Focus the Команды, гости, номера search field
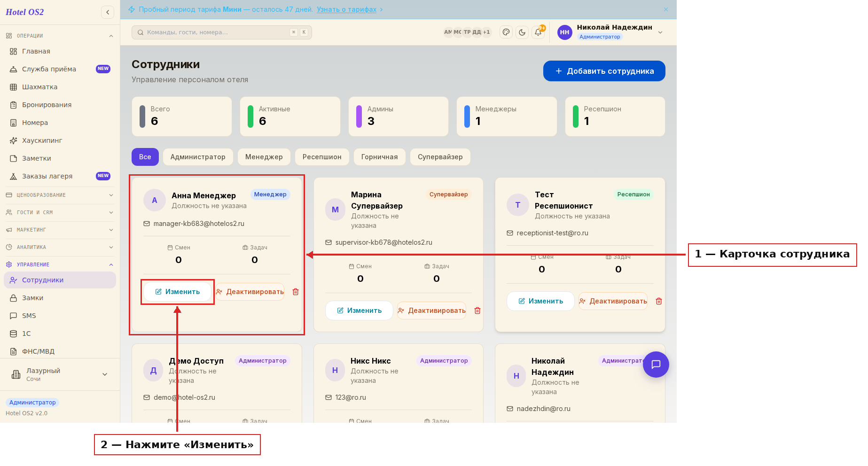 pyautogui.click(x=222, y=32)
